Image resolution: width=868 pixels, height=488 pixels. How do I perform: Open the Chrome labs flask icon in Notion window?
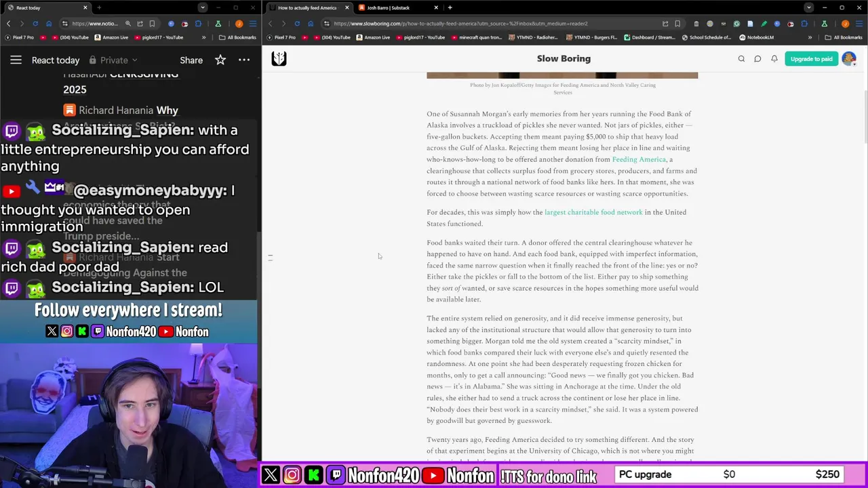click(x=218, y=24)
